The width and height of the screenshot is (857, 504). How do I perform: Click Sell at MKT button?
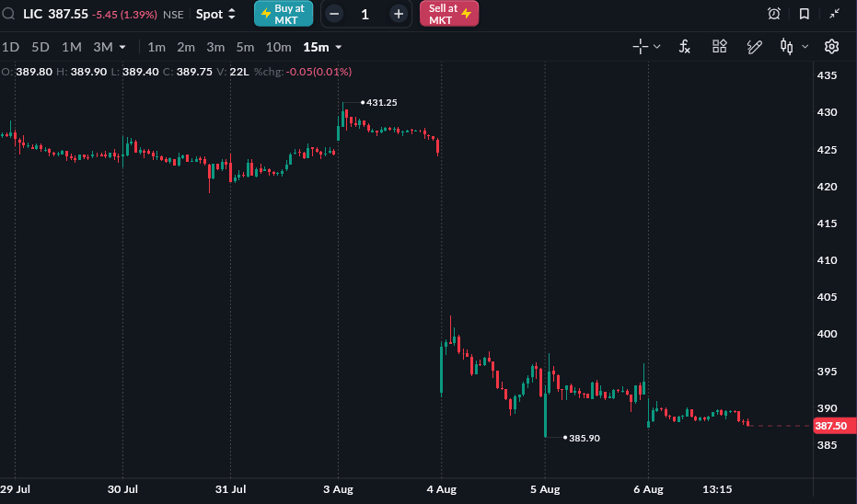click(x=449, y=14)
